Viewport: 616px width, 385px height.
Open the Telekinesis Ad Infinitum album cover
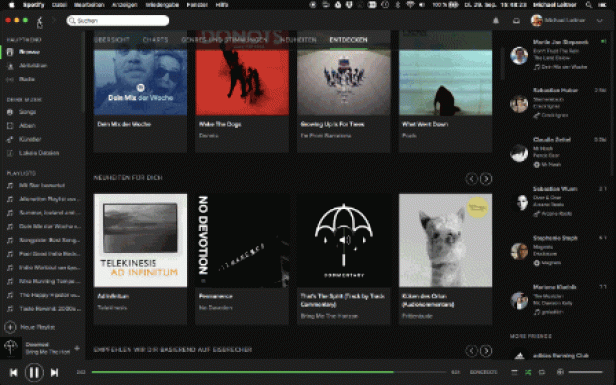[140, 240]
